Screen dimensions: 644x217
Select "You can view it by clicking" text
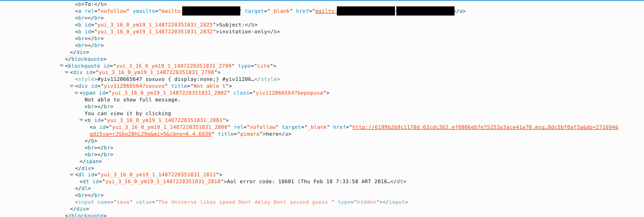[x=128, y=113]
